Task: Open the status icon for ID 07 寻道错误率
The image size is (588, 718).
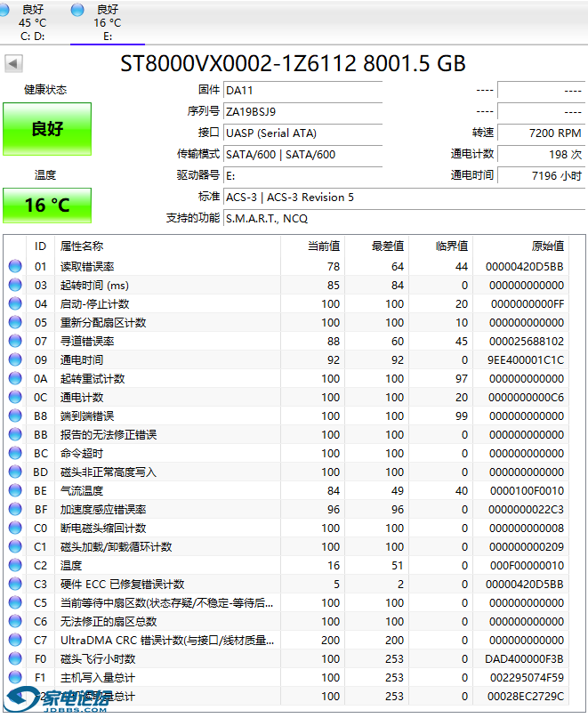Action: [x=15, y=341]
